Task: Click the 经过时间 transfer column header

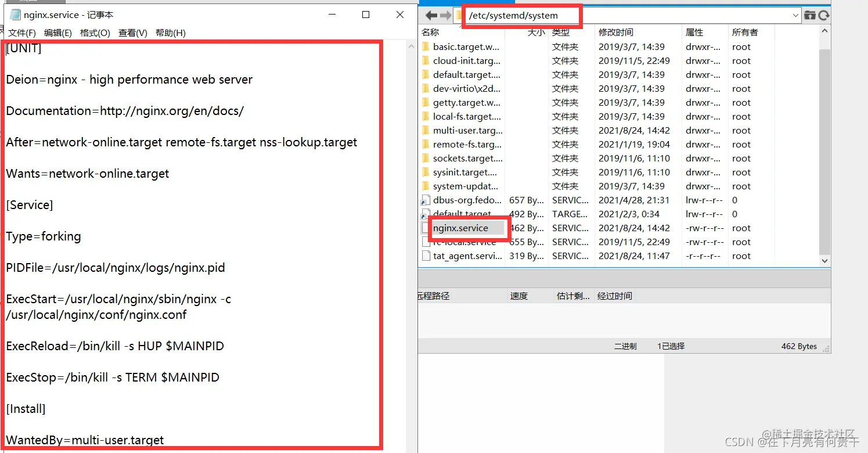Action: pos(615,296)
